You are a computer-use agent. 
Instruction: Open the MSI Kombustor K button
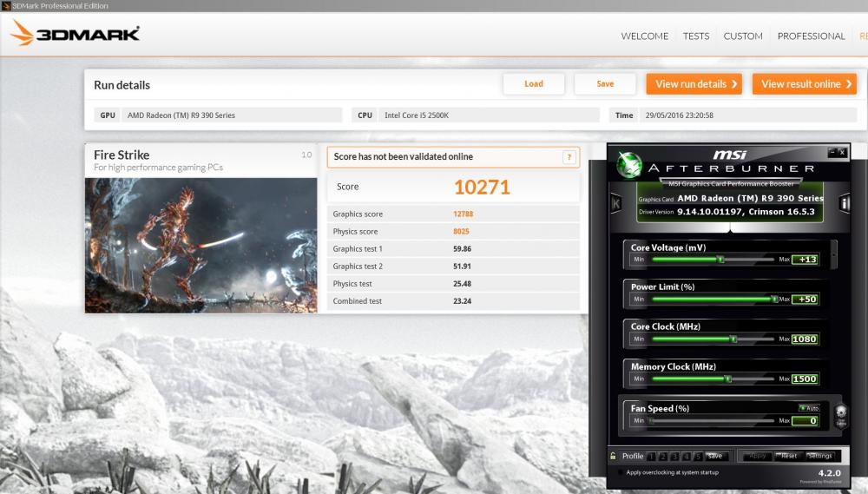[x=615, y=203]
